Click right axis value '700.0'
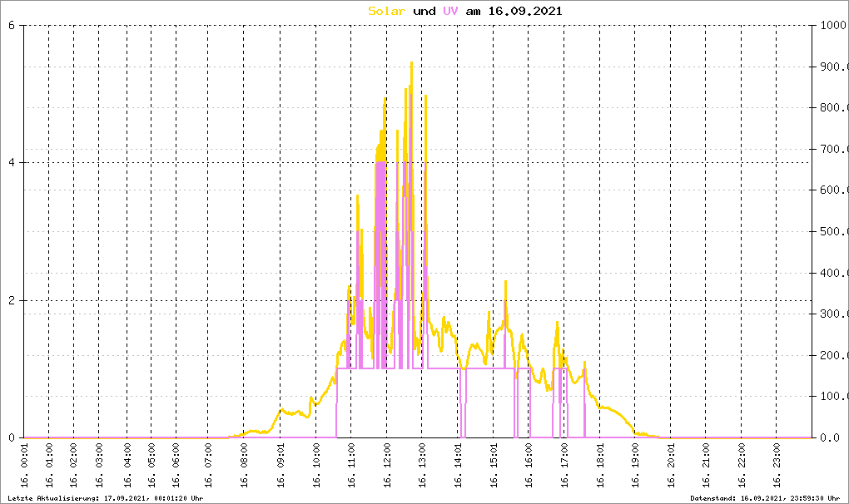 tap(832, 149)
